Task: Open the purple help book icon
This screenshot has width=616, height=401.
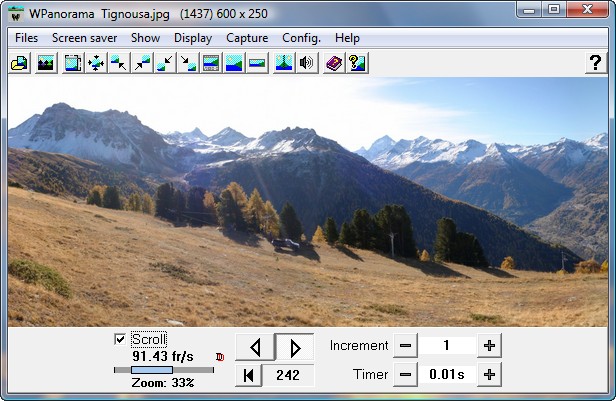Action: coord(334,63)
